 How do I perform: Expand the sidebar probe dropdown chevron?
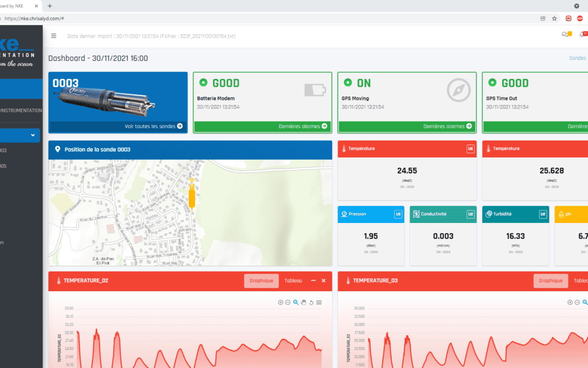tap(33, 135)
